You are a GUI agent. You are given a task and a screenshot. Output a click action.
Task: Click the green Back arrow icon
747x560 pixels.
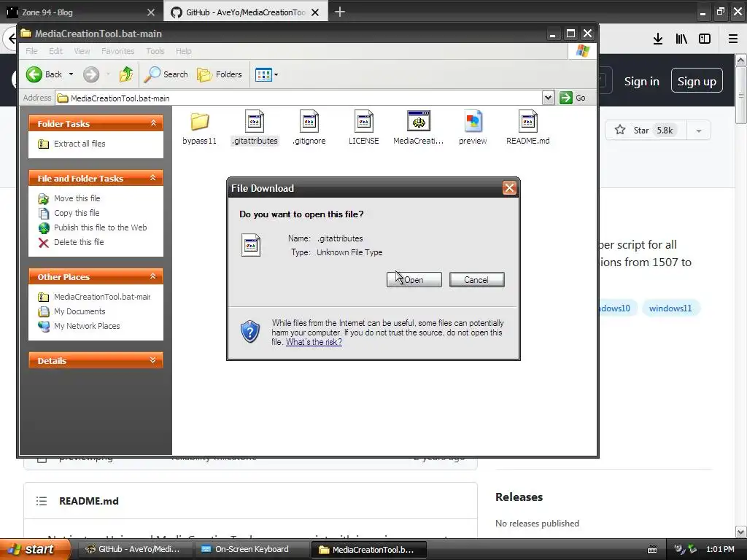coord(34,74)
